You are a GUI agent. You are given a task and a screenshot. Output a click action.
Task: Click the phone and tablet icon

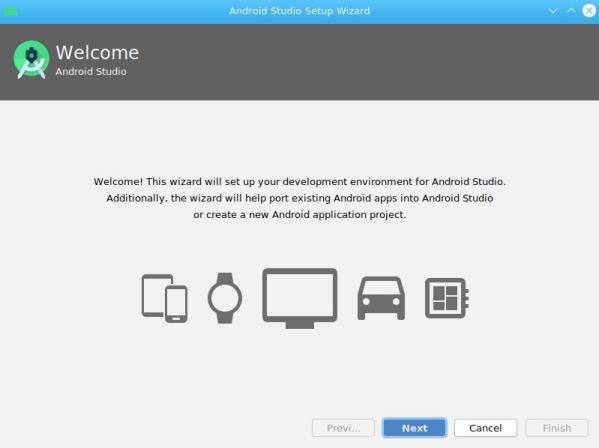pos(164,298)
